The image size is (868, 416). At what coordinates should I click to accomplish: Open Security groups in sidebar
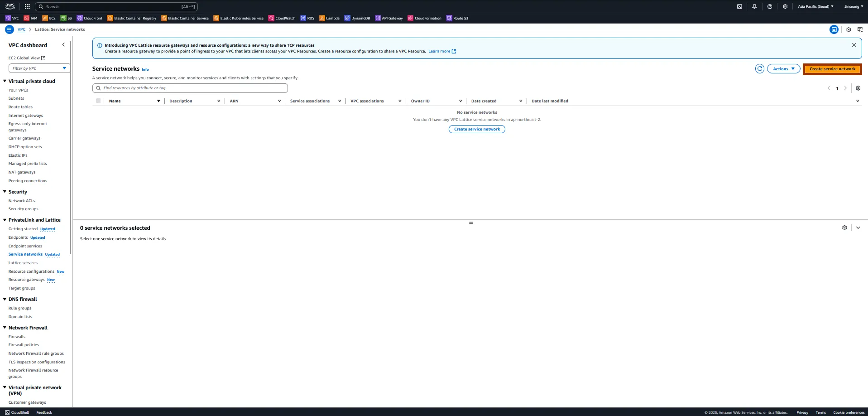tap(24, 209)
